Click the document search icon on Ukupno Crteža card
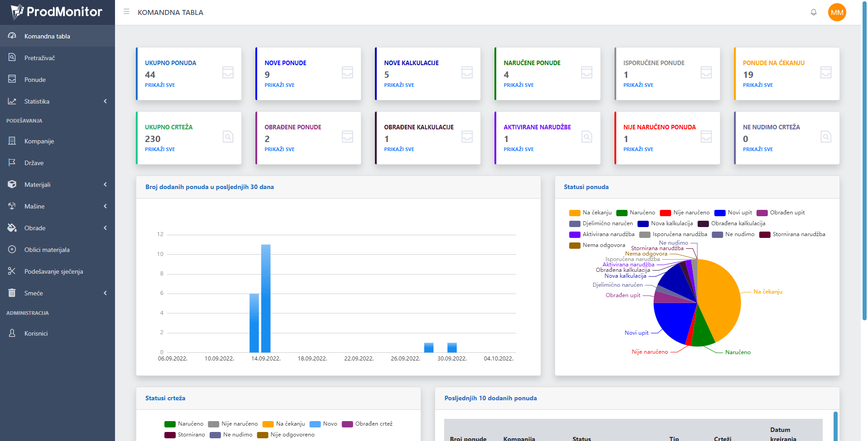 coord(228,137)
